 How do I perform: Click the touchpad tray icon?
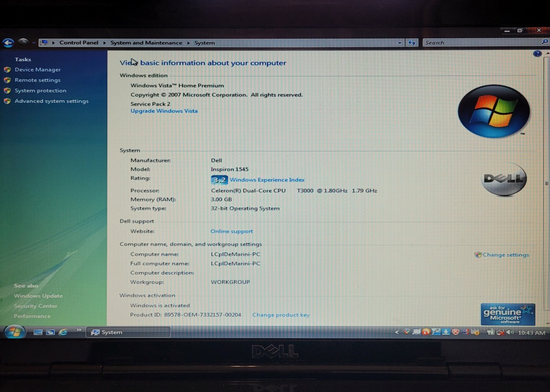[416, 332]
